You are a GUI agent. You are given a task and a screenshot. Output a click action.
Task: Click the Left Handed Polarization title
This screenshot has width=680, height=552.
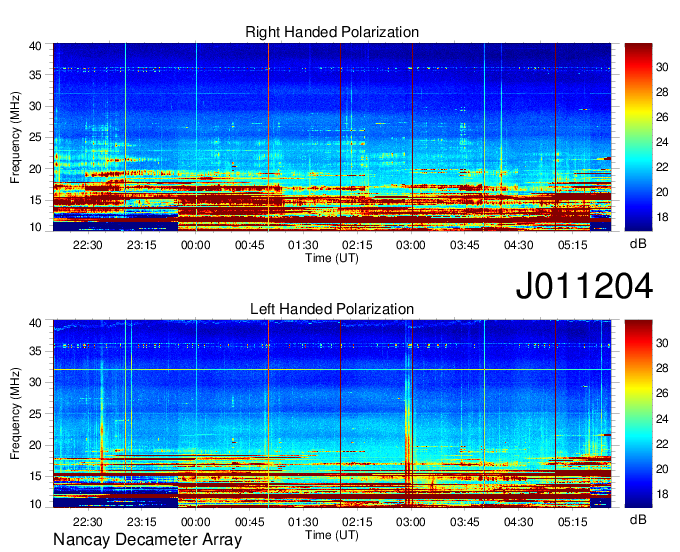(332, 309)
